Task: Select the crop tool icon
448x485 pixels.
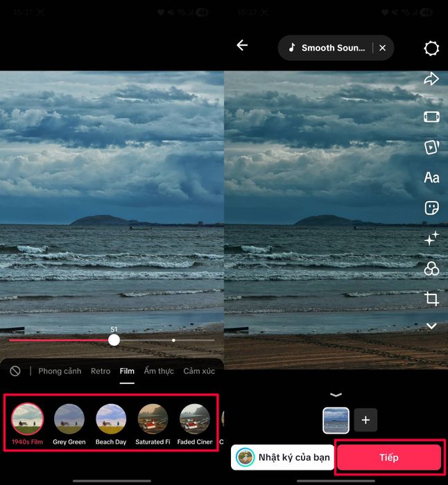Action: (x=431, y=299)
